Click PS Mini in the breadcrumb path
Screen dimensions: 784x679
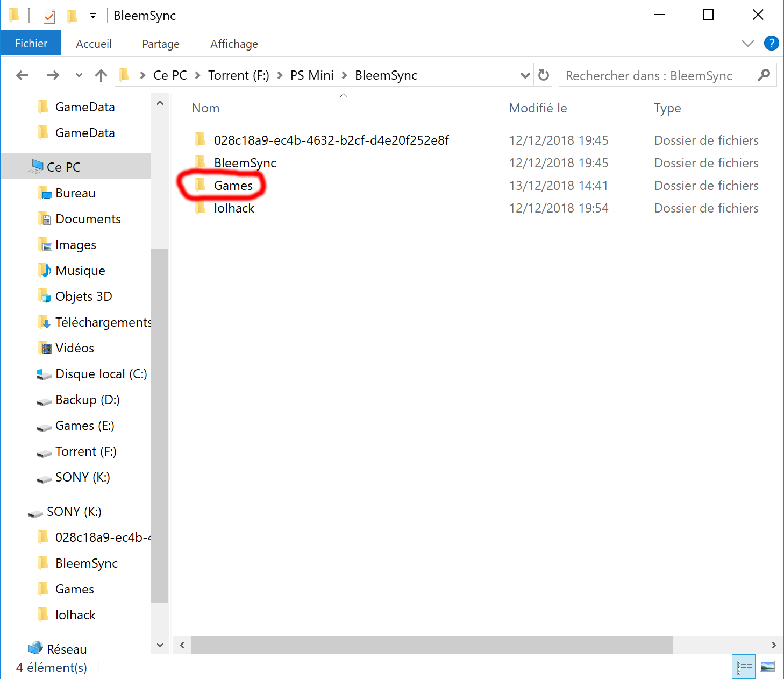coord(312,75)
